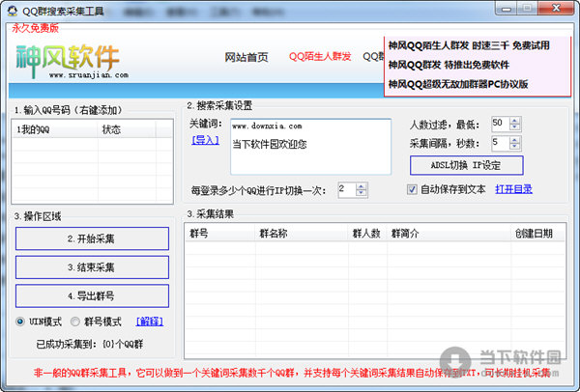Screen dimensions: 580x392
Task: Click the QQ penguin icon in title bar
Action: tap(13, 11)
